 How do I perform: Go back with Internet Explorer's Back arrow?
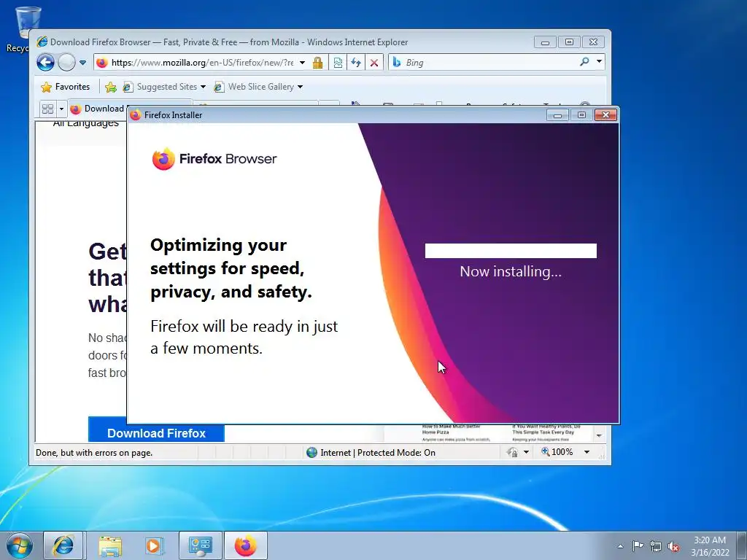click(46, 63)
